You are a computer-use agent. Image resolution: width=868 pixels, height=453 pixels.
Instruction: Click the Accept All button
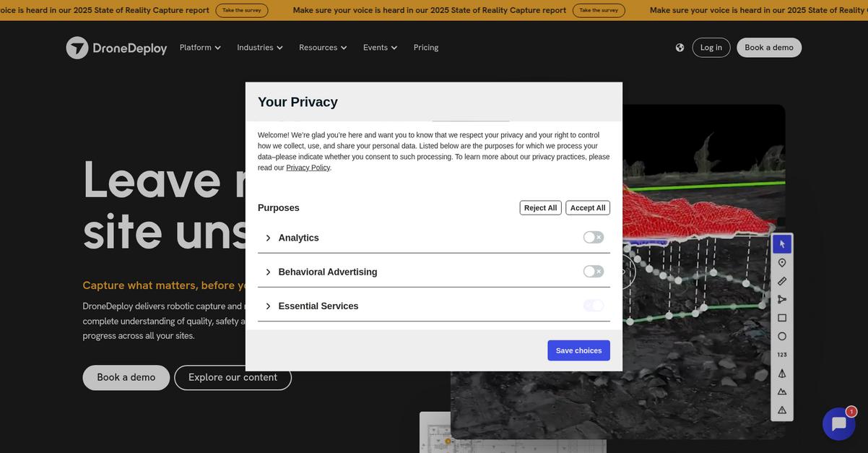[x=588, y=208]
